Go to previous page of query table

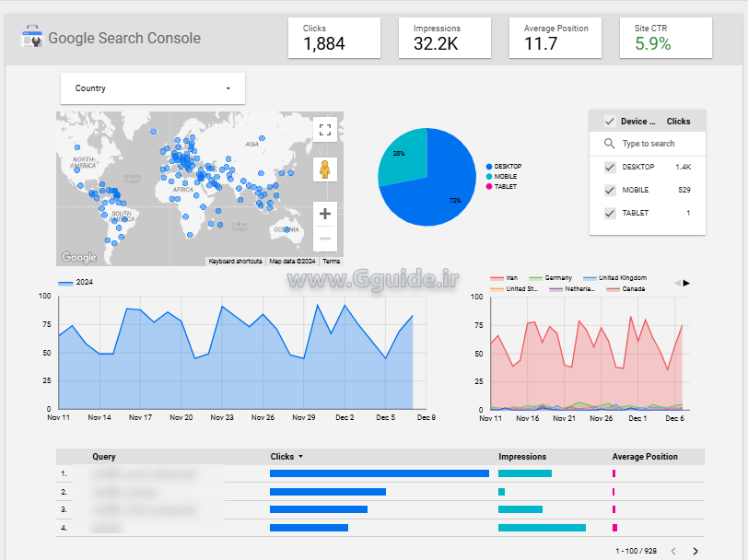point(672,551)
